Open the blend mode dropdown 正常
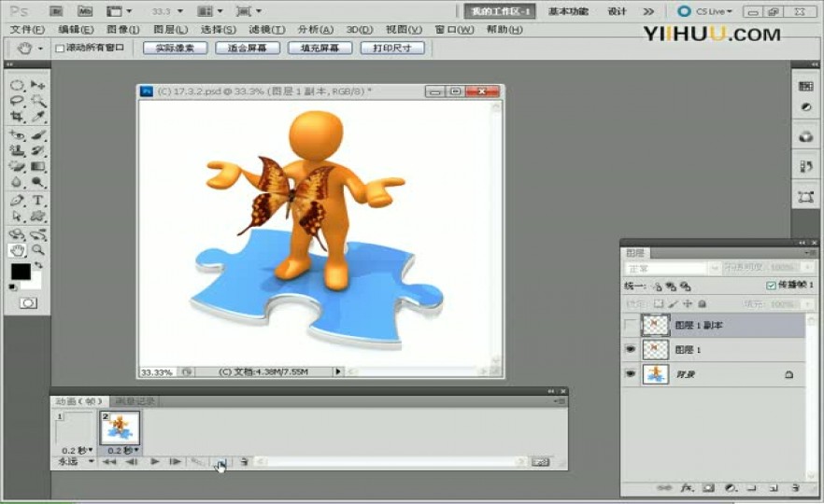 [672, 269]
